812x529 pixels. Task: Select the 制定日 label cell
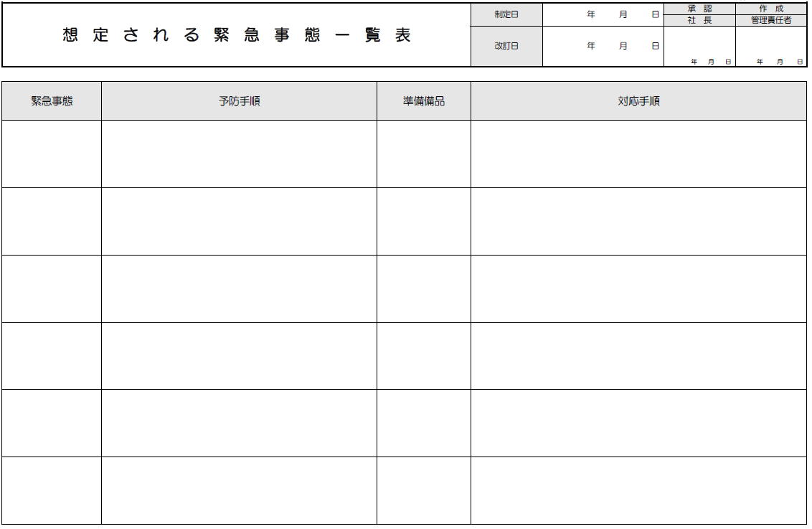point(506,14)
